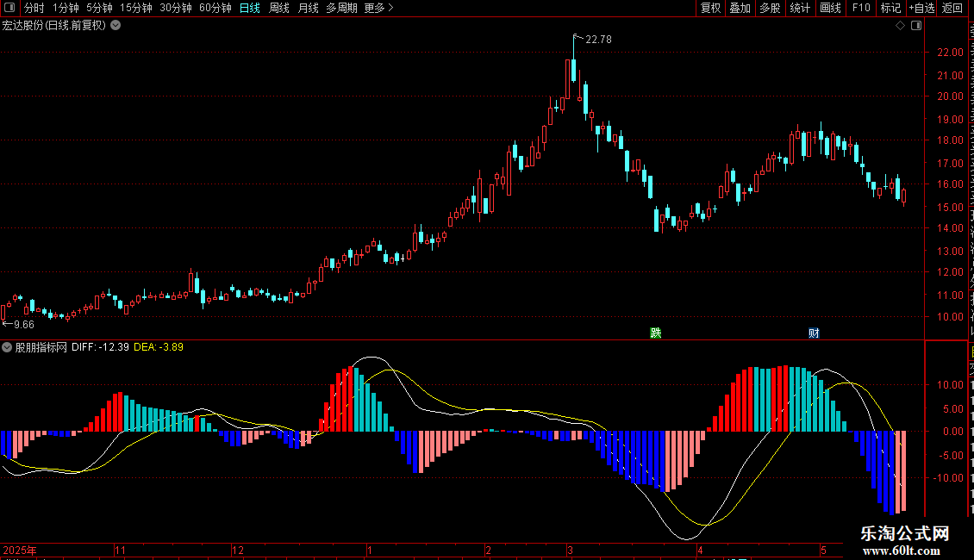Click the 宏达股份(日线.前复权) chart title
This screenshot has height=560, width=974.
tap(54, 26)
